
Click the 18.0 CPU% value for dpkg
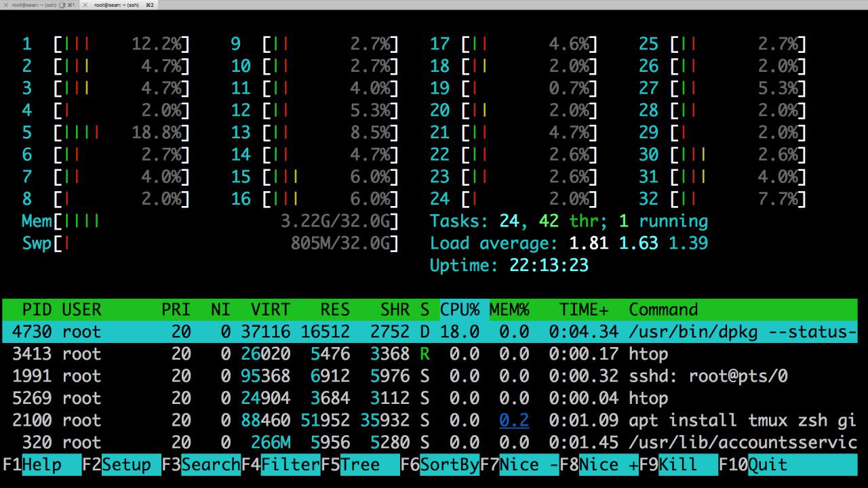pyautogui.click(x=460, y=332)
